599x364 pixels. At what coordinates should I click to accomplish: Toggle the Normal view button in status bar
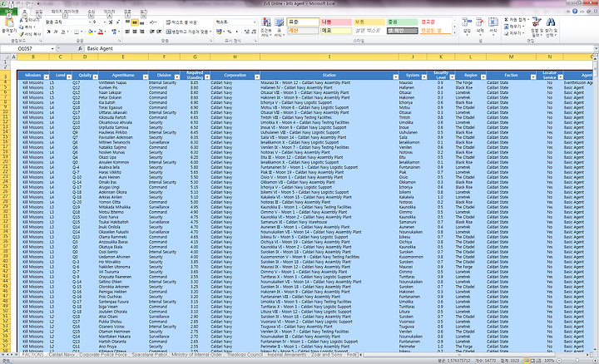coord(527,360)
